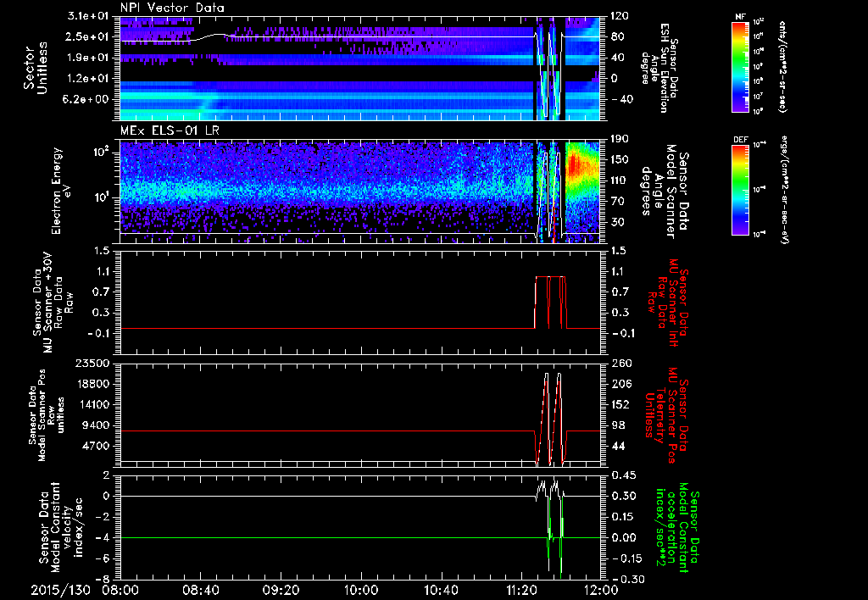Image resolution: width=868 pixels, height=600 pixels.
Task: Click the '2015/130' date label
Action: [x=60, y=590]
